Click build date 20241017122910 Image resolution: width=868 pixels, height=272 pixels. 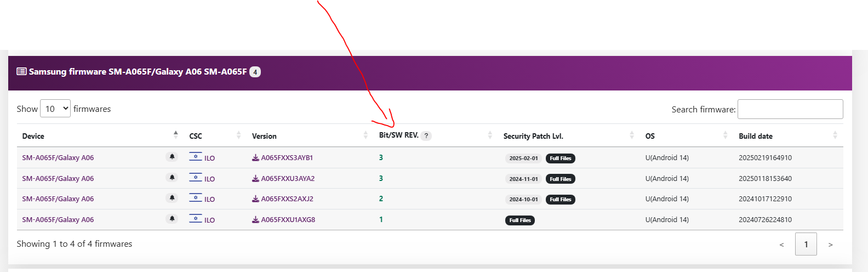[x=765, y=199]
